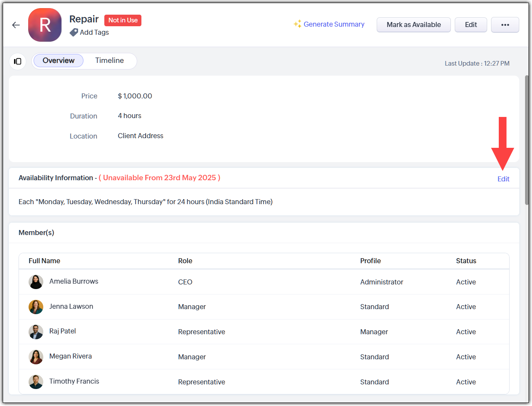The height and width of the screenshot is (406, 532).
Task: Open Jenna Lawson's avatar
Action: pos(36,307)
